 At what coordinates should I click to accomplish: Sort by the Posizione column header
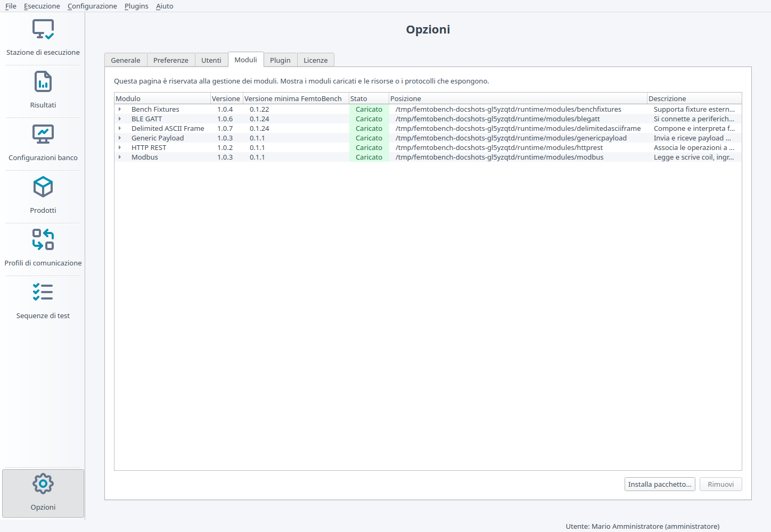[518, 98]
